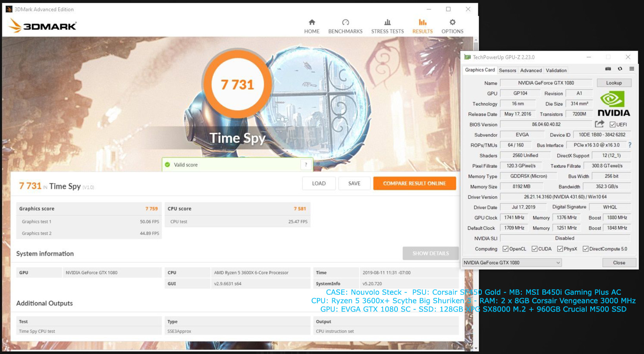The image size is (644, 354).
Task: Click the green Valid score checkmark
Action: click(168, 165)
